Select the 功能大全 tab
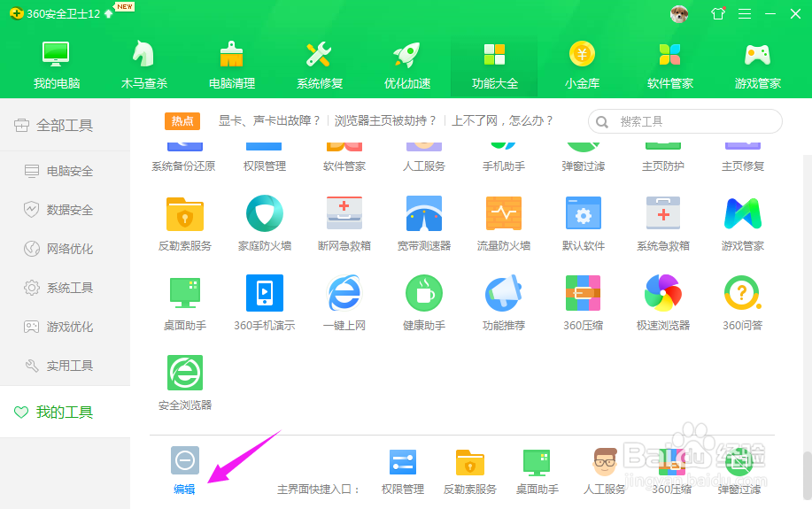 pyautogui.click(x=495, y=66)
